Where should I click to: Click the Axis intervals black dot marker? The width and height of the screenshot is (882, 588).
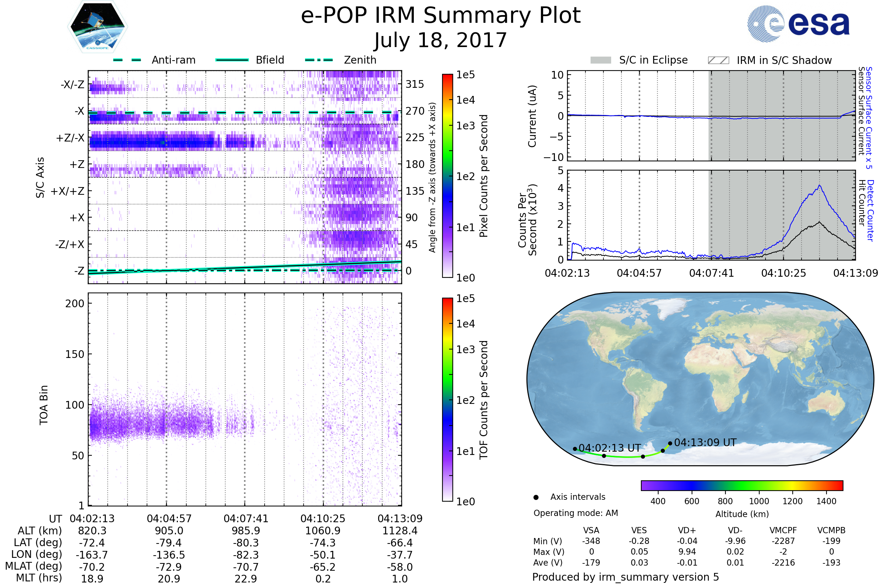click(x=536, y=497)
